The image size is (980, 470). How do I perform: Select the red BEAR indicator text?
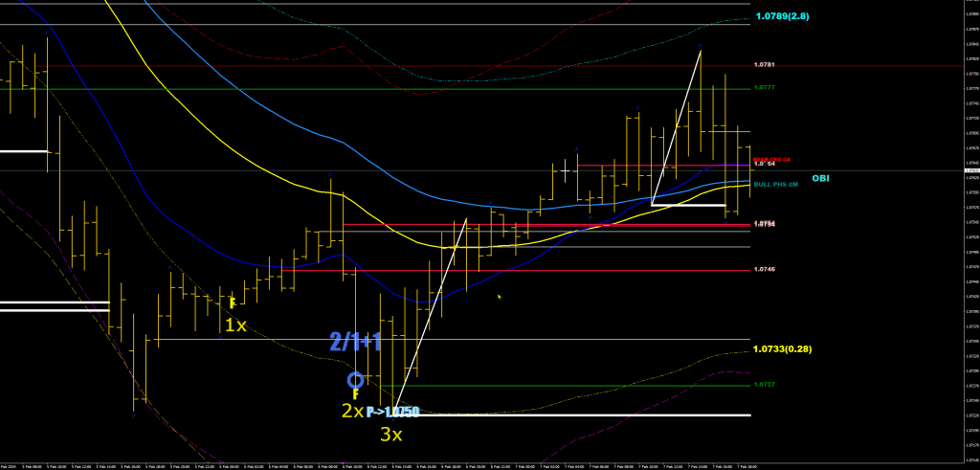pos(775,160)
